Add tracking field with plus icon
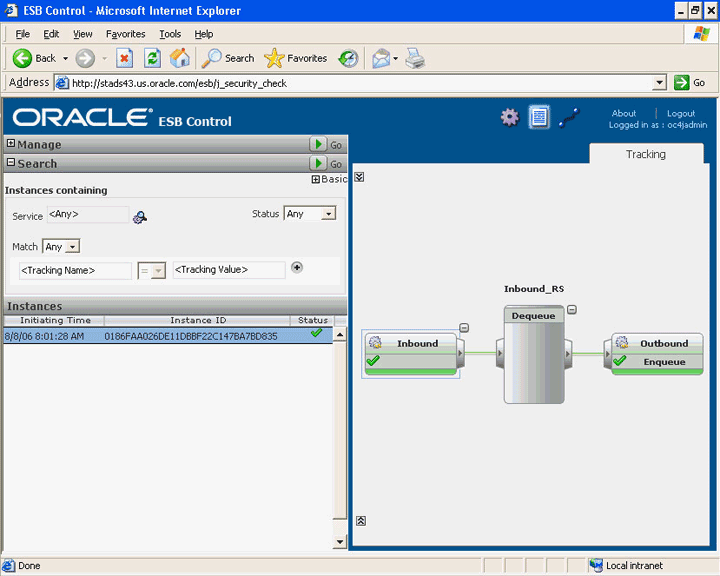 click(297, 267)
